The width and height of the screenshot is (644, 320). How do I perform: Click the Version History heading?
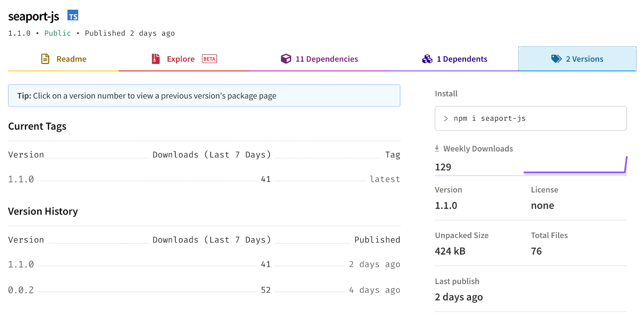click(43, 211)
